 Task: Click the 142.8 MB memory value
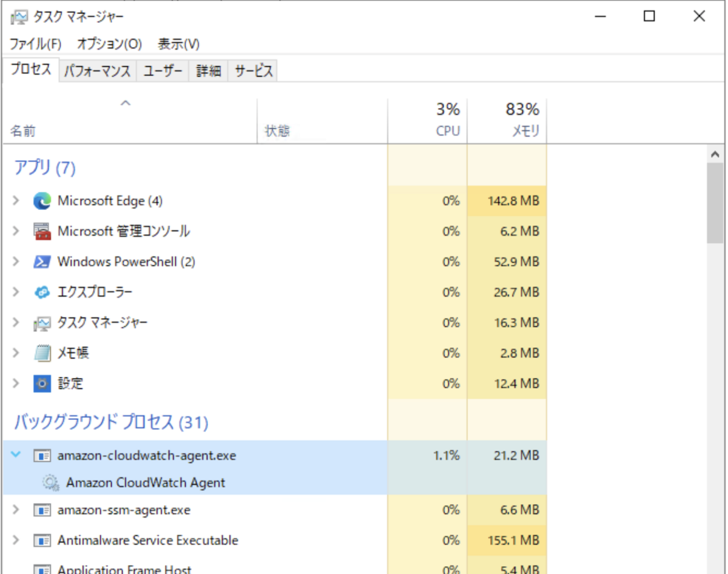pos(513,201)
